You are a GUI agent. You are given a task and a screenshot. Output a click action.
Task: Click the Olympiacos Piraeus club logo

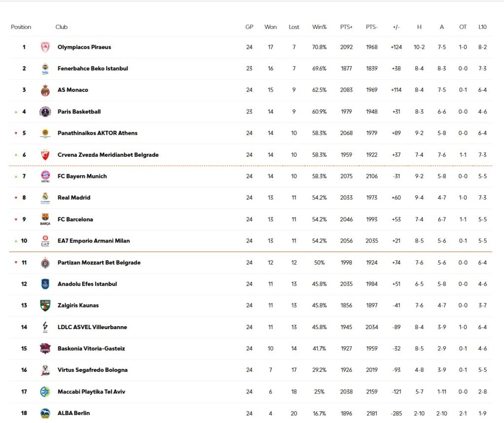tap(45, 47)
